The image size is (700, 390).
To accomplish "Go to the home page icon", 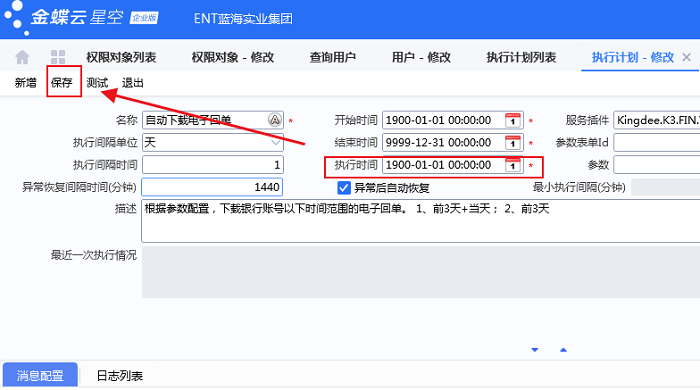I will pos(22,57).
